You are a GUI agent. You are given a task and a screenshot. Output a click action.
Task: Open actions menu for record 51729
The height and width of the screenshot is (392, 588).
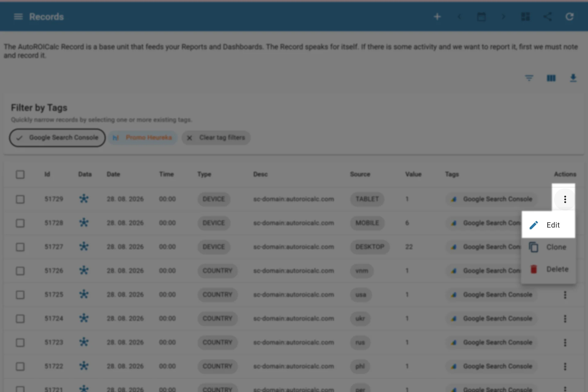565,199
